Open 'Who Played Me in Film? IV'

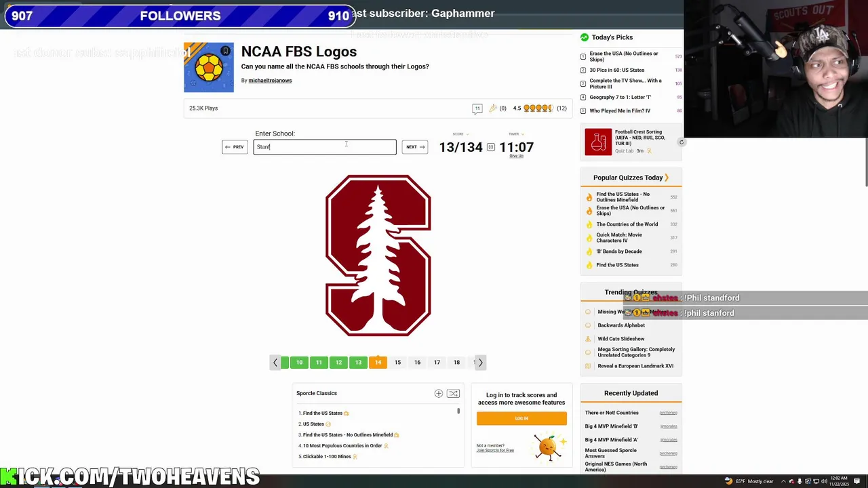tap(620, 111)
